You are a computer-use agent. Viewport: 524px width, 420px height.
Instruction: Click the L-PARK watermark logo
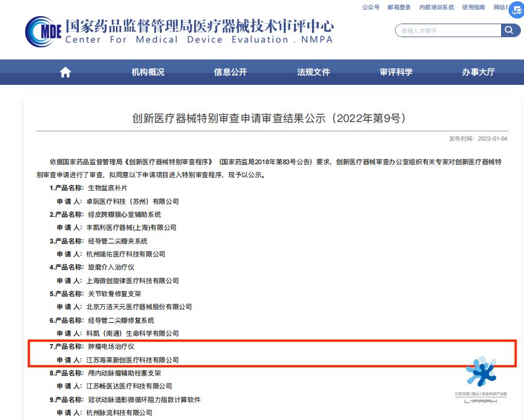click(481, 378)
